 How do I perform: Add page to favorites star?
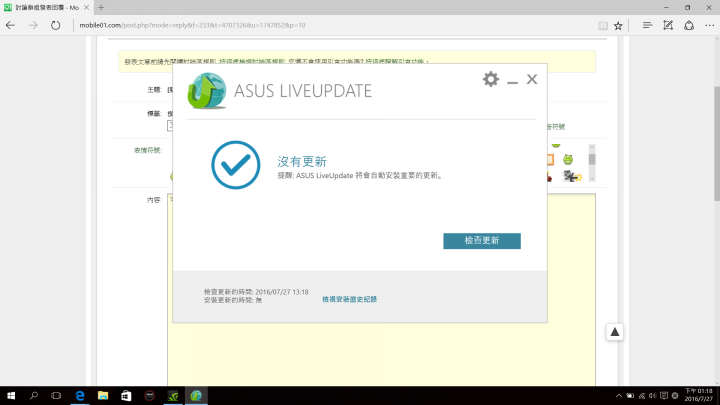click(618, 26)
